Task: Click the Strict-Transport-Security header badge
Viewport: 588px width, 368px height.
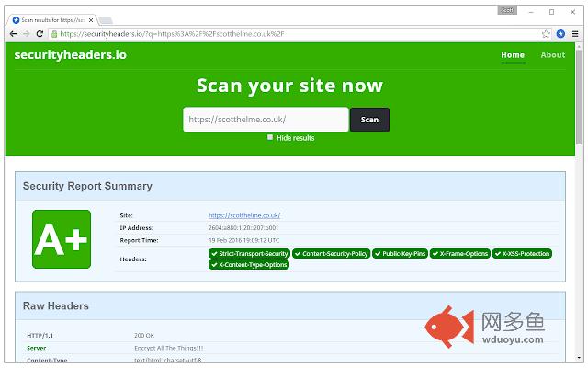Action: [x=249, y=254]
